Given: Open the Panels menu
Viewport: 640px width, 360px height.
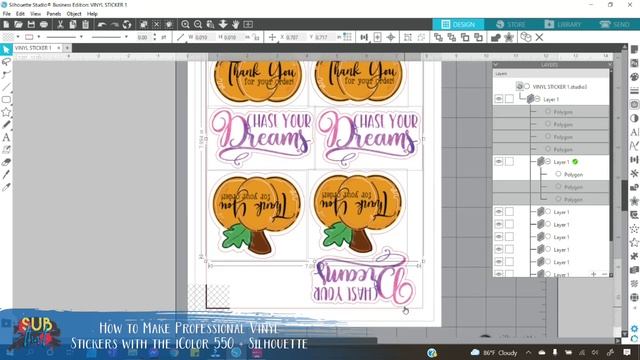Looking at the screenshot, I should 53,14.
